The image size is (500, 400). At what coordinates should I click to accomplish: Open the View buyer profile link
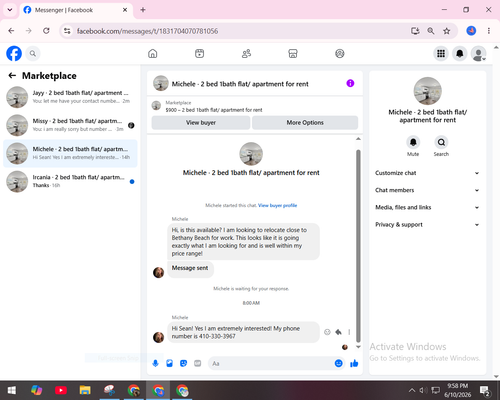[x=277, y=205]
